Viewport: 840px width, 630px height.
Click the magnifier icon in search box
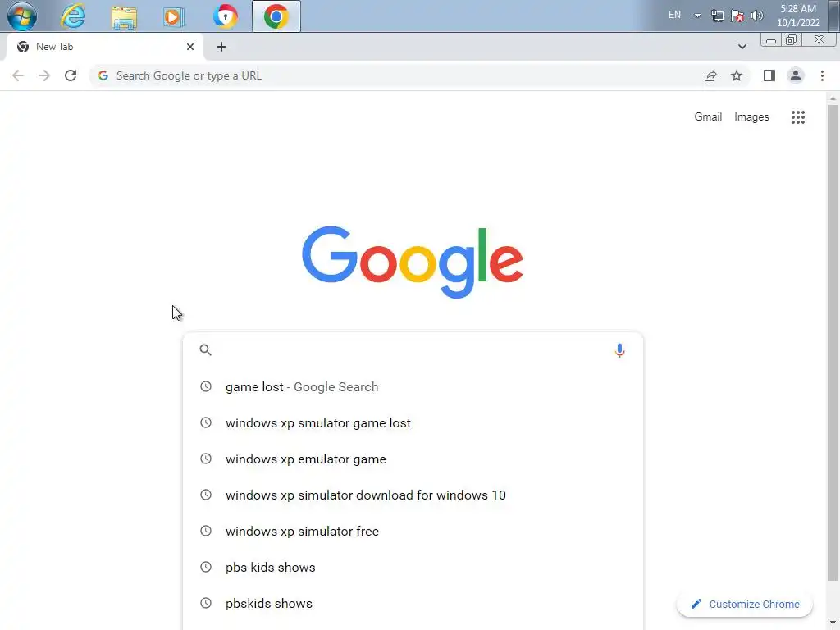(x=206, y=349)
